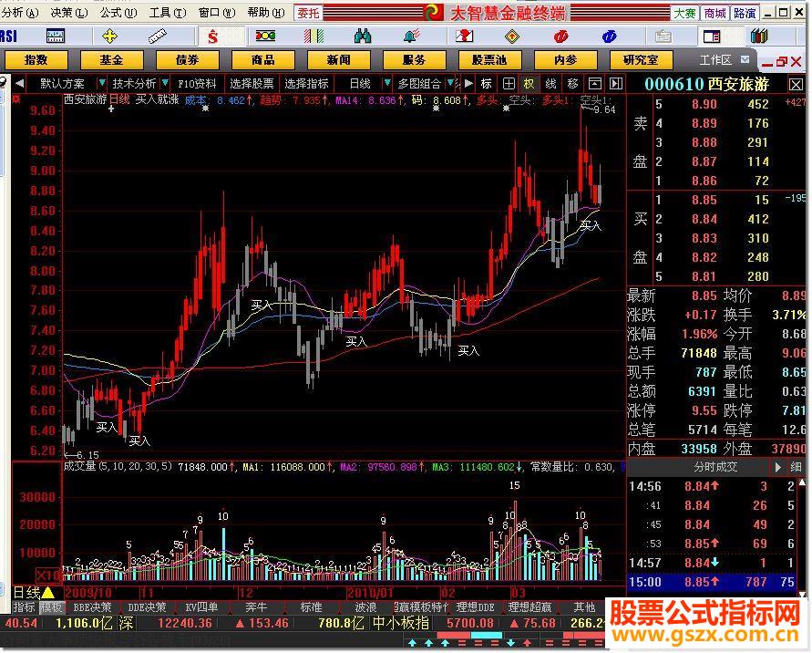Click the chart help question icon
This screenshot has width=812, height=653.
pyautogui.click(x=464, y=36)
